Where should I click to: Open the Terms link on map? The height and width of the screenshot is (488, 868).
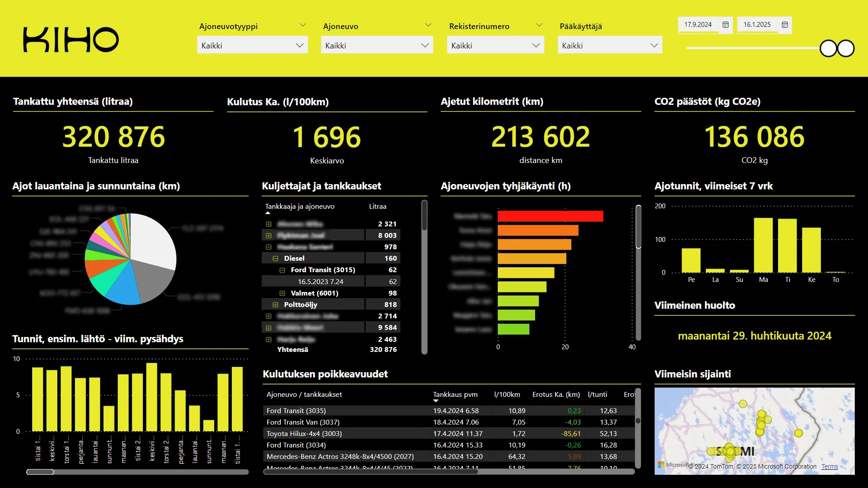pos(829,466)
